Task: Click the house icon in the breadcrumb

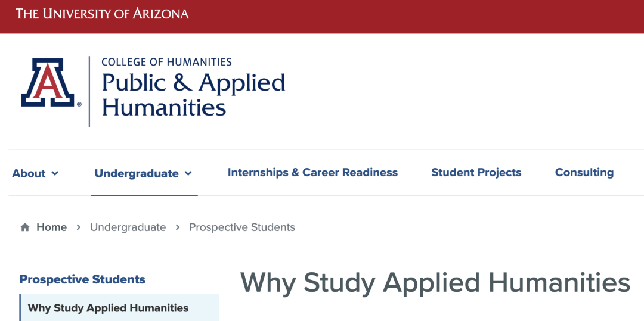Action: click(25, 227)
